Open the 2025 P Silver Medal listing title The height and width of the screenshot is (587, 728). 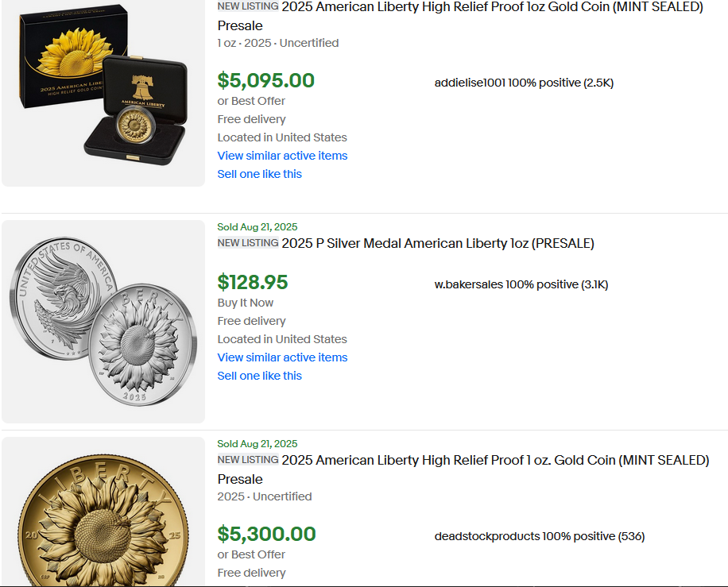point(438,243)
